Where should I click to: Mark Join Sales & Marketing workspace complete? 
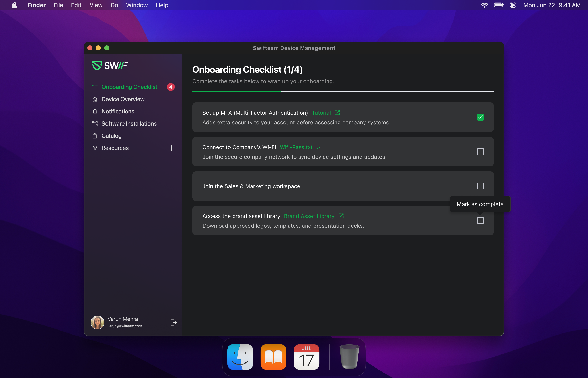click(x=480, y=186)
